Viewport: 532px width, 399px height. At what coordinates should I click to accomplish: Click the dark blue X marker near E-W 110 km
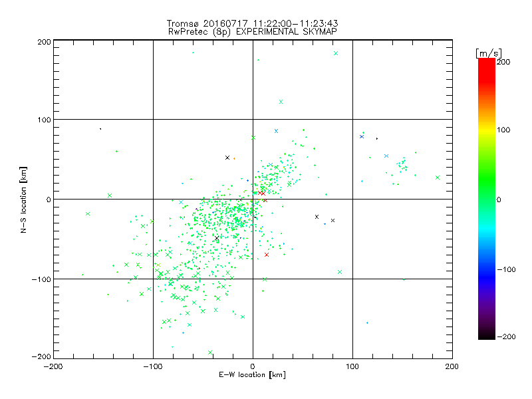click(x=362, y=137)
